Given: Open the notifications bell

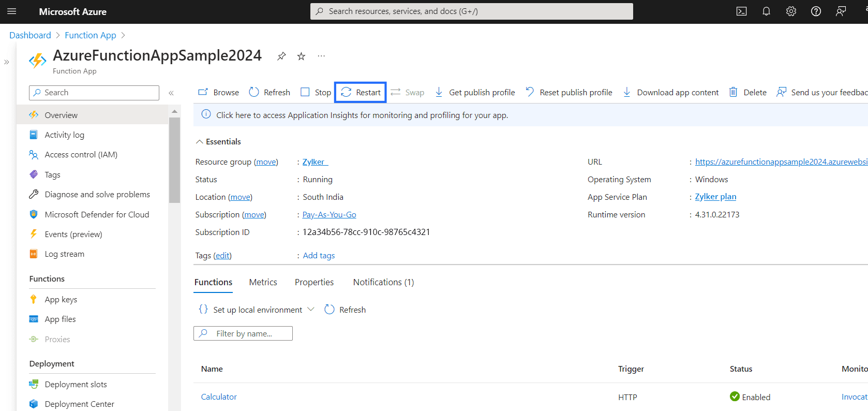Looking at the screenshot, I should 766,11.
